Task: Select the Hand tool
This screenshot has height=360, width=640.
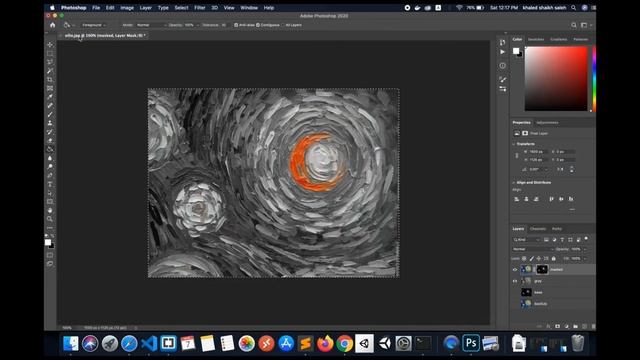Action: pyautogui.click(x=50, y=211)
